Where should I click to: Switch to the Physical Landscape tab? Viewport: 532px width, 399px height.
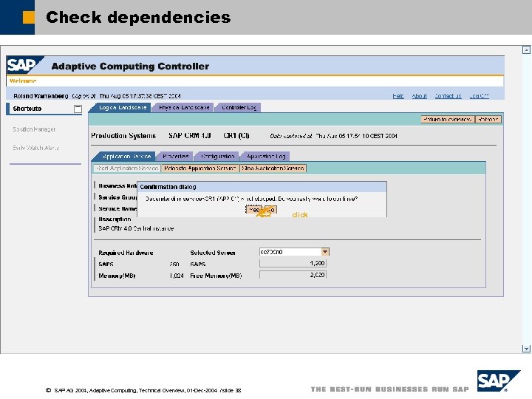(184, 108)
